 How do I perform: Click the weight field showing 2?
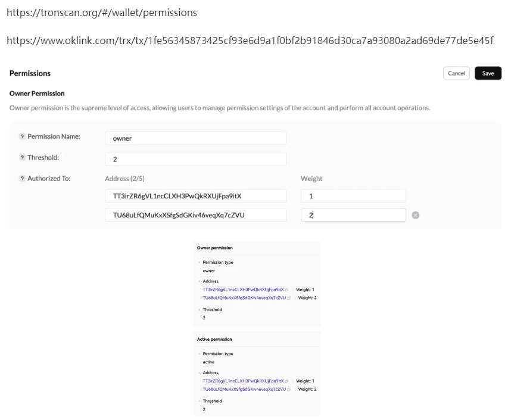(353, 215)
